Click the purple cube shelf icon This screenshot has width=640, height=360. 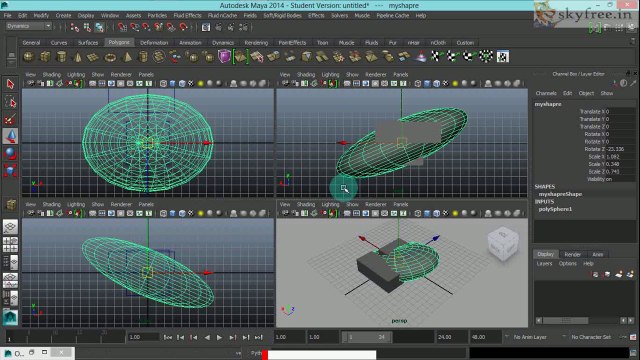pyautogui.click(x=224, y=57)
